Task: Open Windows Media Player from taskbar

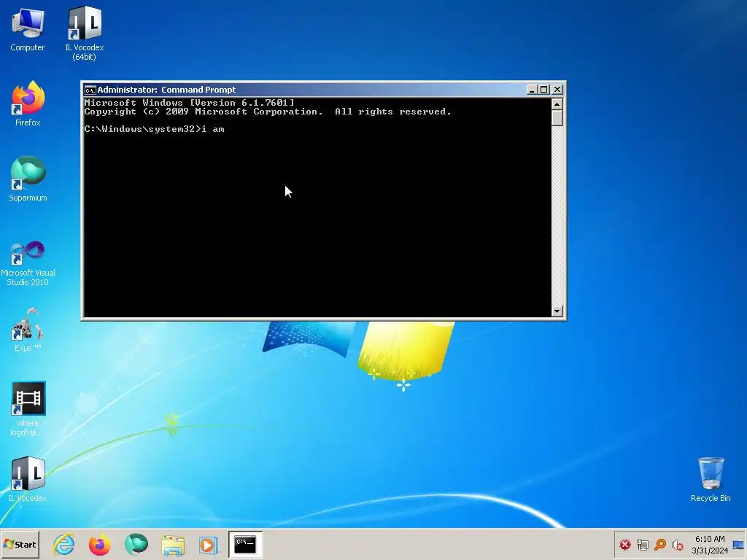Action: pyautogui.click(x=208, y=545)
